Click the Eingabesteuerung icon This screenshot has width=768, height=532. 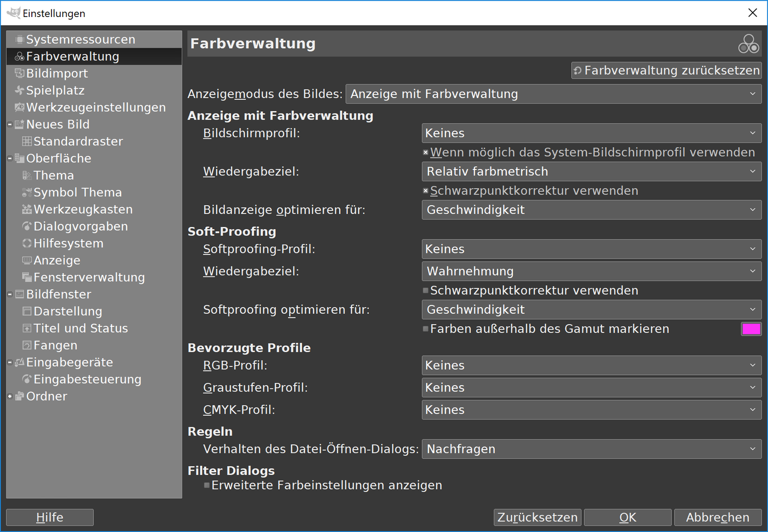(27, 380)
